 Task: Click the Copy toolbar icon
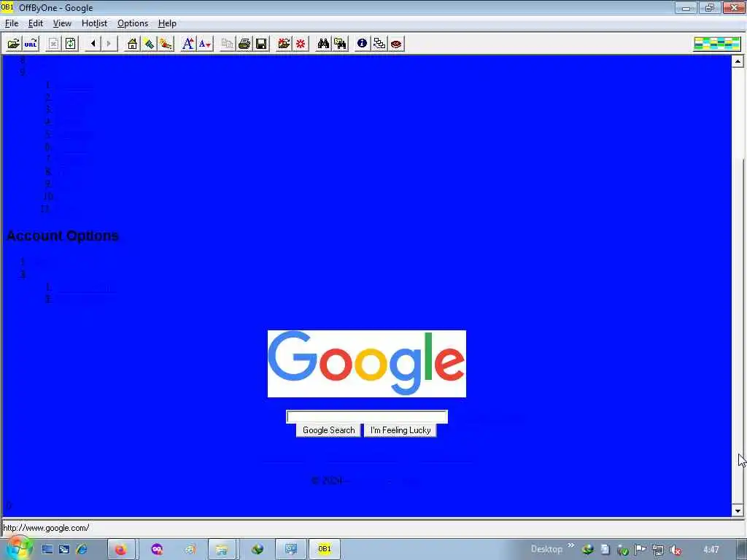228,44
